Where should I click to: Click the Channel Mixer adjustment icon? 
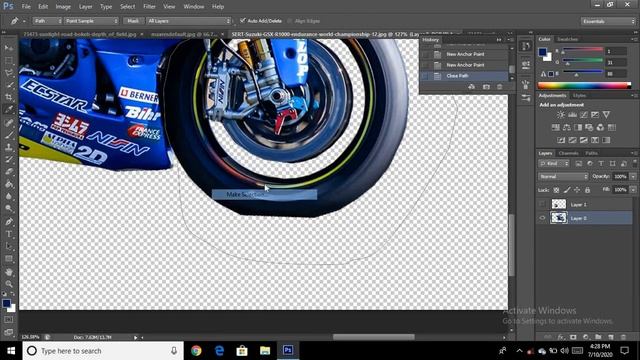pyautogui.click(x=600, y=127)
